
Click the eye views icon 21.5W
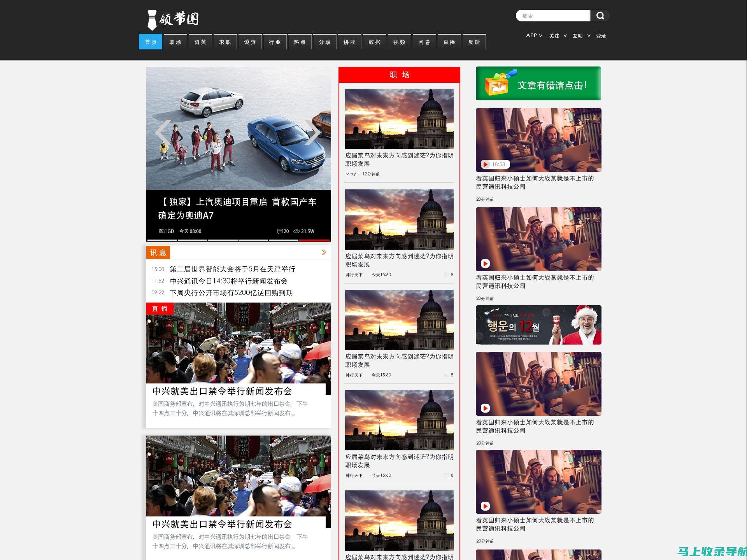coord(296,231)
